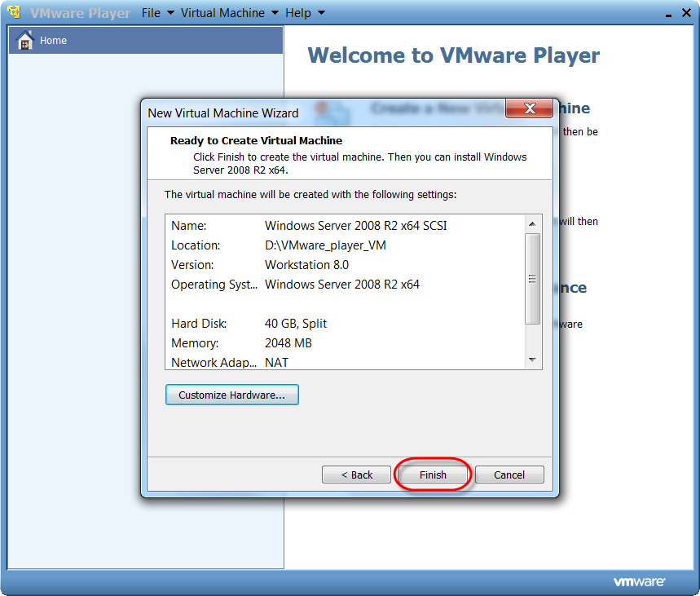The height and width of the screenshot is (596, 700).
Task: Open the Help menu
Action: pos(298,13)
